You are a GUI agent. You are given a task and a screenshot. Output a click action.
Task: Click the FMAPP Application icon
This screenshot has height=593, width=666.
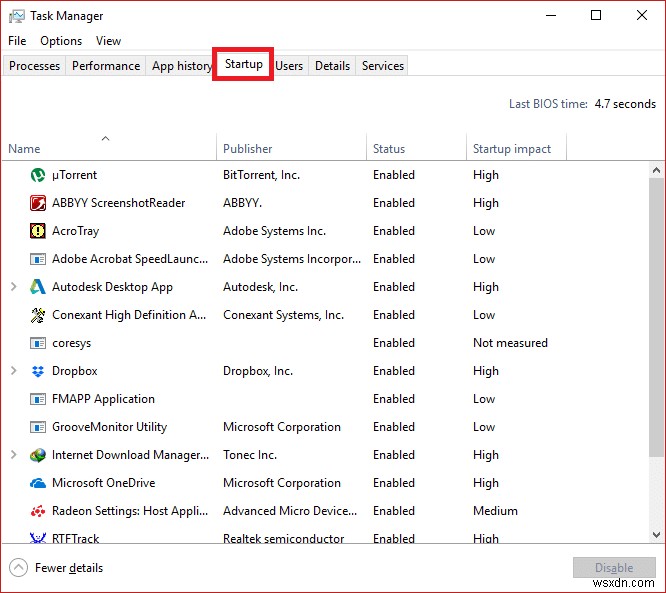pyautogui.click(x=38, y=399)
